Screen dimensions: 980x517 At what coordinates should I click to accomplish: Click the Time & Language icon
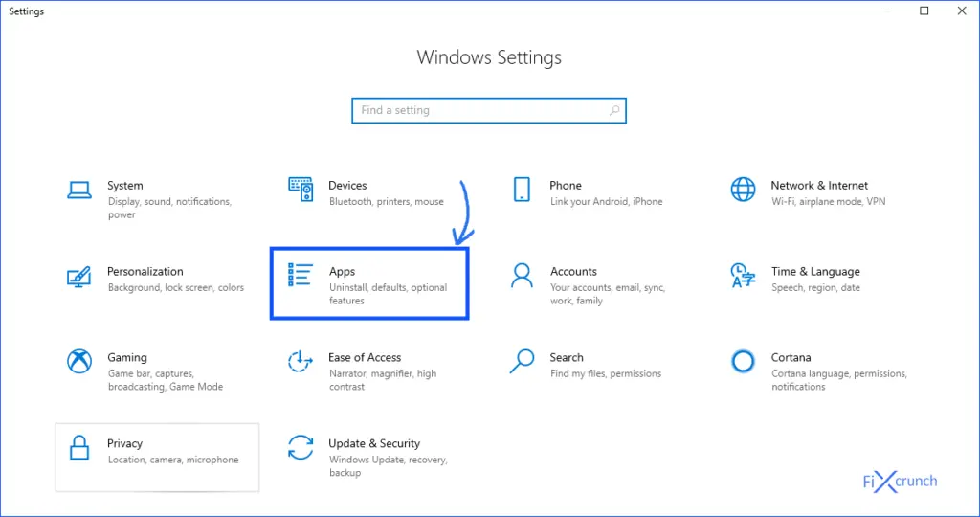click(743, 276)
